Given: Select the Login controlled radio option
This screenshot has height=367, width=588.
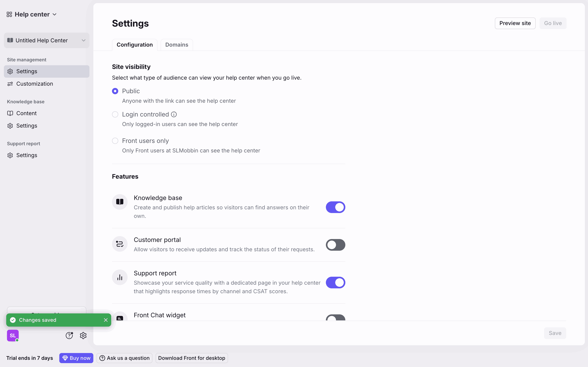Looking at the screenshot, I should [x=115, y=114].
